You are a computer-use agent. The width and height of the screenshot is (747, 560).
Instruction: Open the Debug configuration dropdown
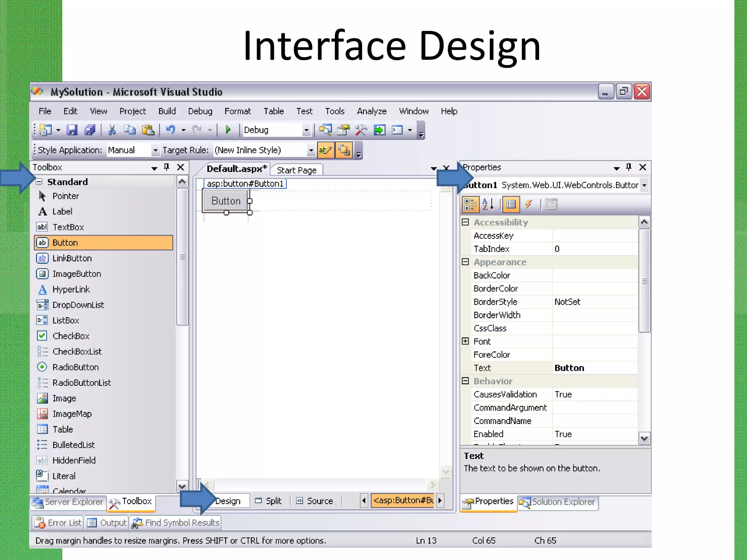point(306,130)
